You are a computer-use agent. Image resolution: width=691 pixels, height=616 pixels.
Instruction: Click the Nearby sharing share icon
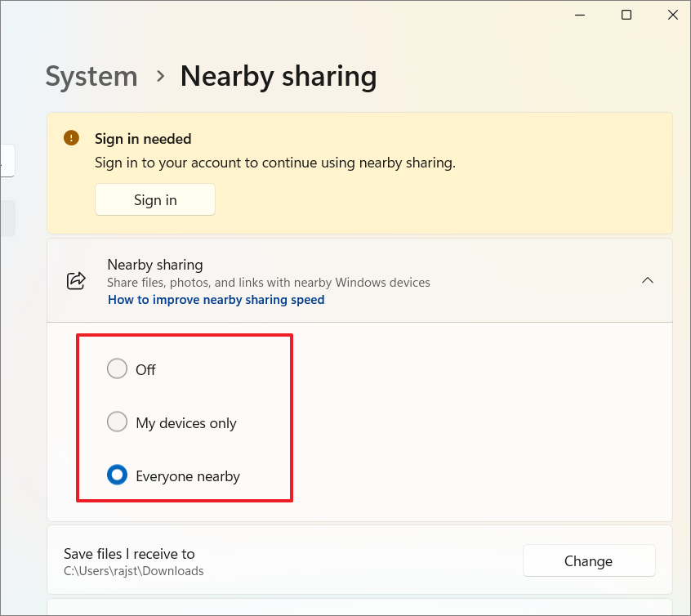(x=76, y=280)
